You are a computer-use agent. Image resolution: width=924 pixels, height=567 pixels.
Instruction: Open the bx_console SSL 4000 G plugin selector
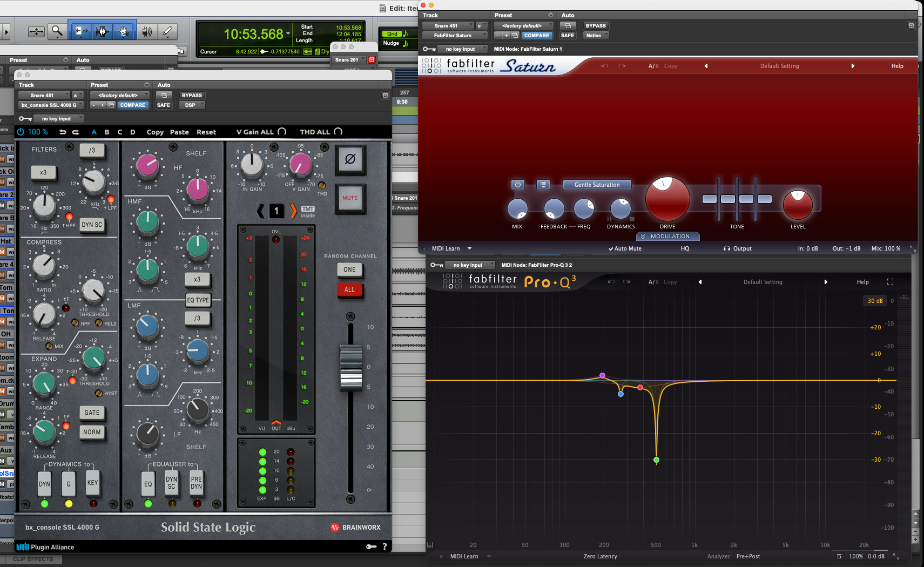point(51,105)
